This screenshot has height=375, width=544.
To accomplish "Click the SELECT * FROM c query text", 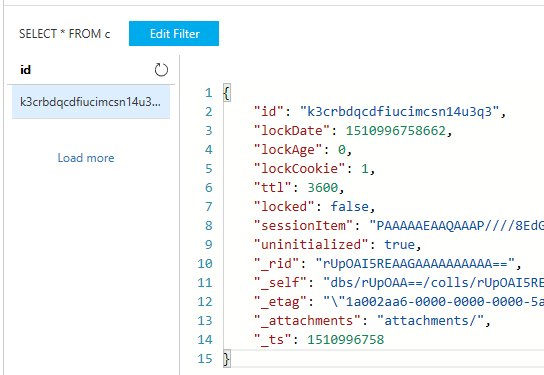I will (65, 34).
